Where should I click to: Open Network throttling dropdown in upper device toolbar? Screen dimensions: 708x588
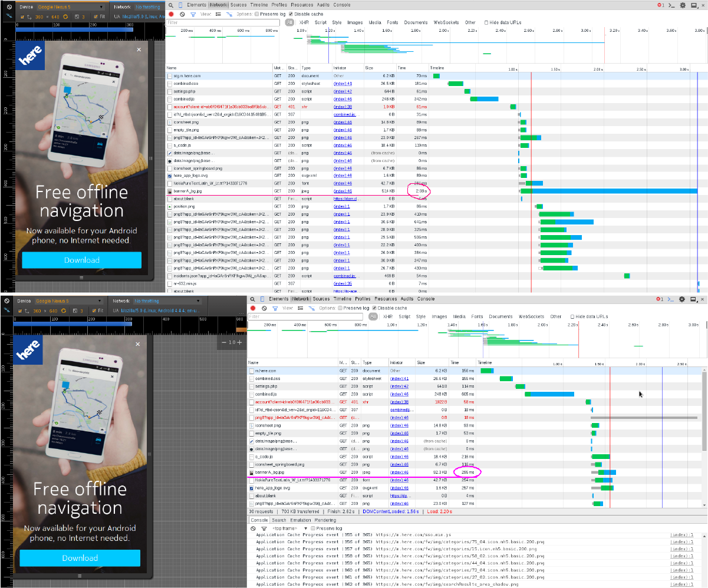[149, 7]
